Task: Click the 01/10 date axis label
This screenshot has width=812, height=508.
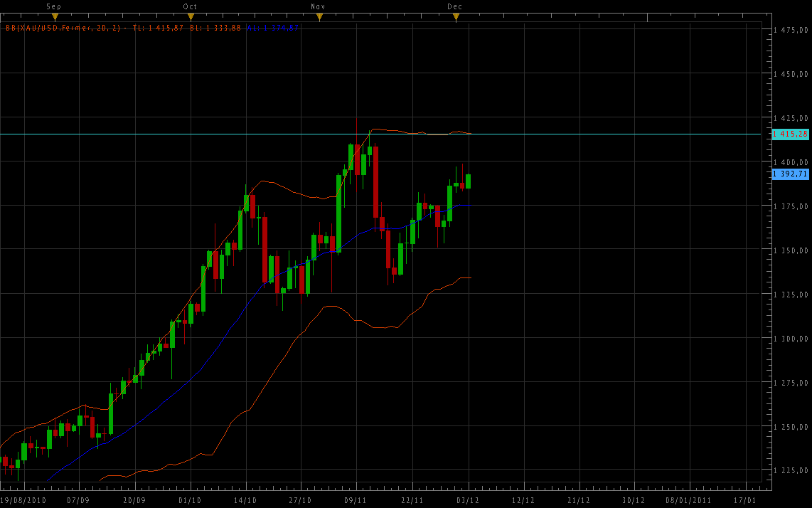Action: tap(189, 500)
